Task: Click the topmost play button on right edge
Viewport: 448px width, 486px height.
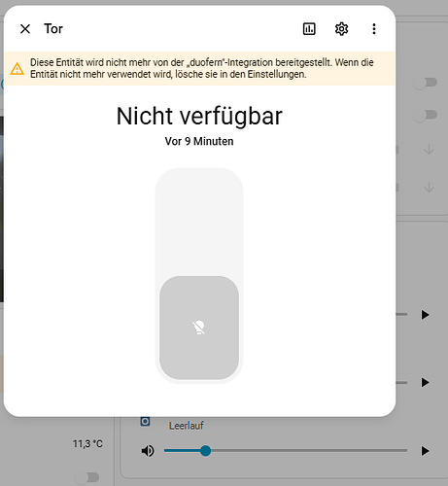Action: tap(425, 315)
